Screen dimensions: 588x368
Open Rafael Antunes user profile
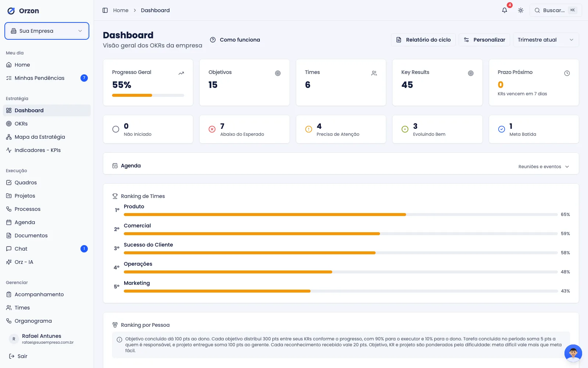[x=47, y=339]
